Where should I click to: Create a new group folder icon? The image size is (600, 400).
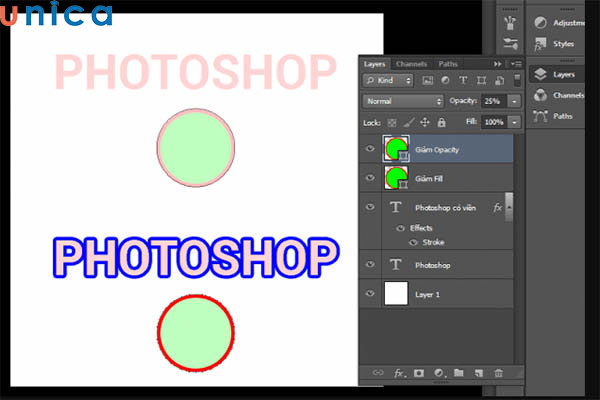[459, 372]
